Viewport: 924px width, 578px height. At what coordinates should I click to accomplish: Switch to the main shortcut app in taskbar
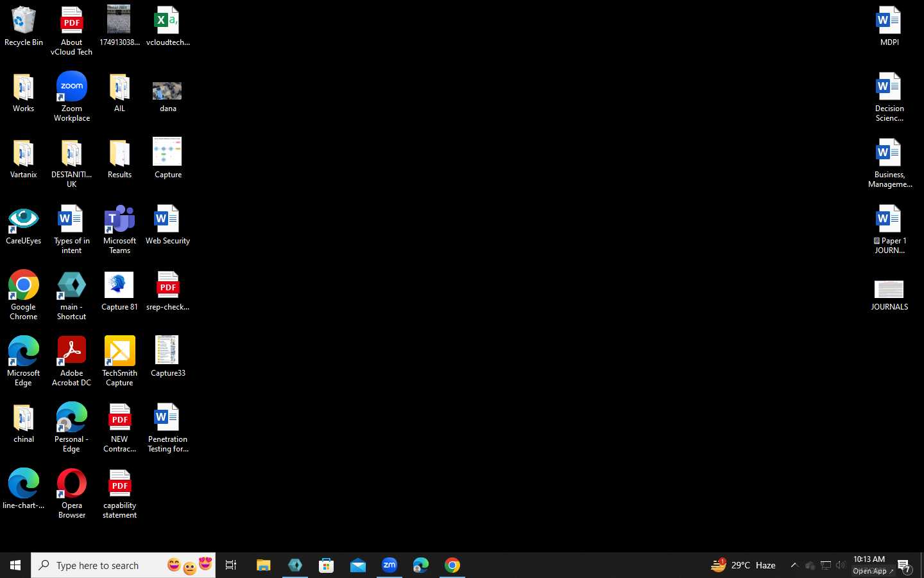tap(295, 565)
